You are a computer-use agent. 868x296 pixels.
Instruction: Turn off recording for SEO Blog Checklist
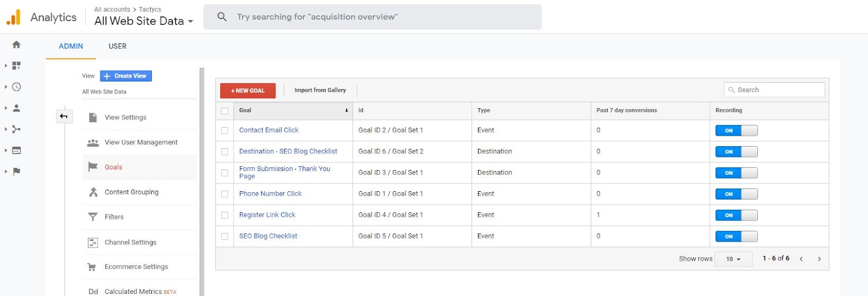coord(736,236)
